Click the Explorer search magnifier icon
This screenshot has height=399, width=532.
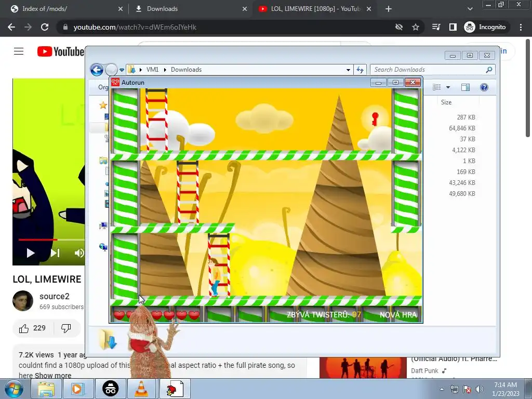pyautogui.click(x=489, y=70)
